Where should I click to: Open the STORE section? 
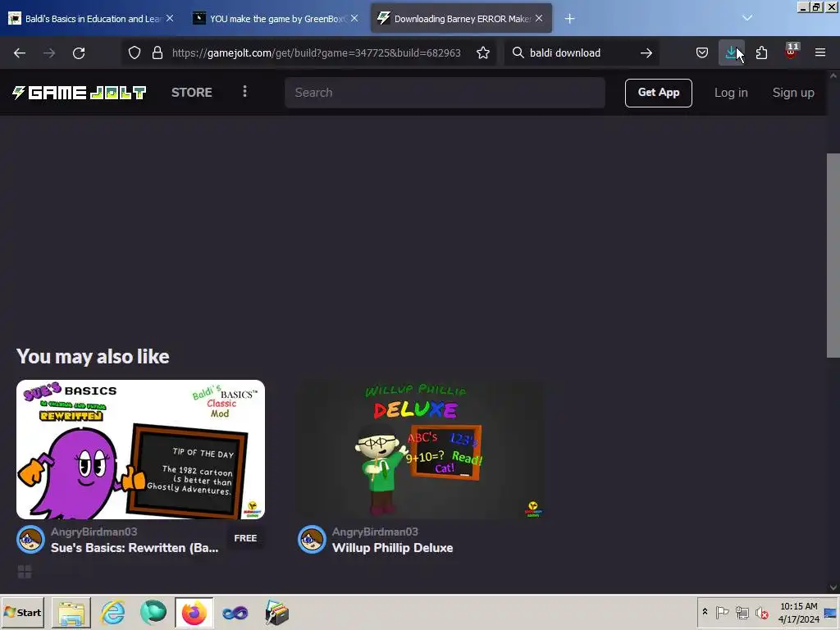192,93
